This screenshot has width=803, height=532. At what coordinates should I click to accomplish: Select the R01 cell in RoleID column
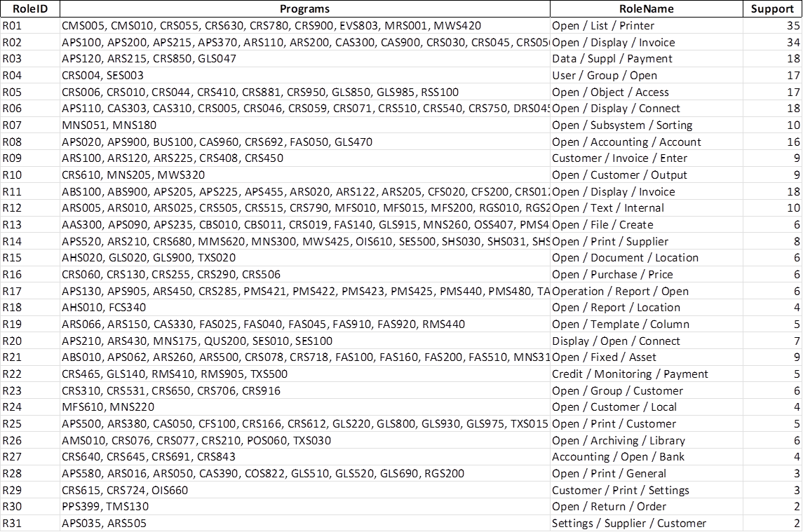tap(13, 26)
